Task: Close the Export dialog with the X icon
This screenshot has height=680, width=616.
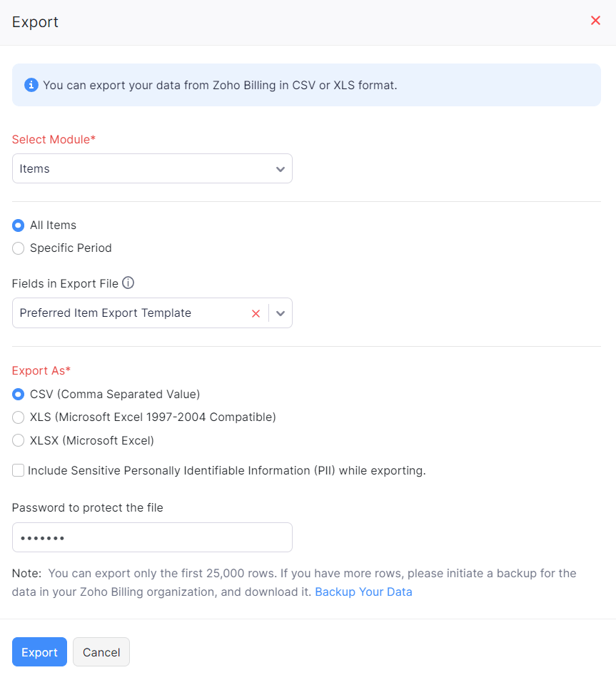Action: [595, 21]
